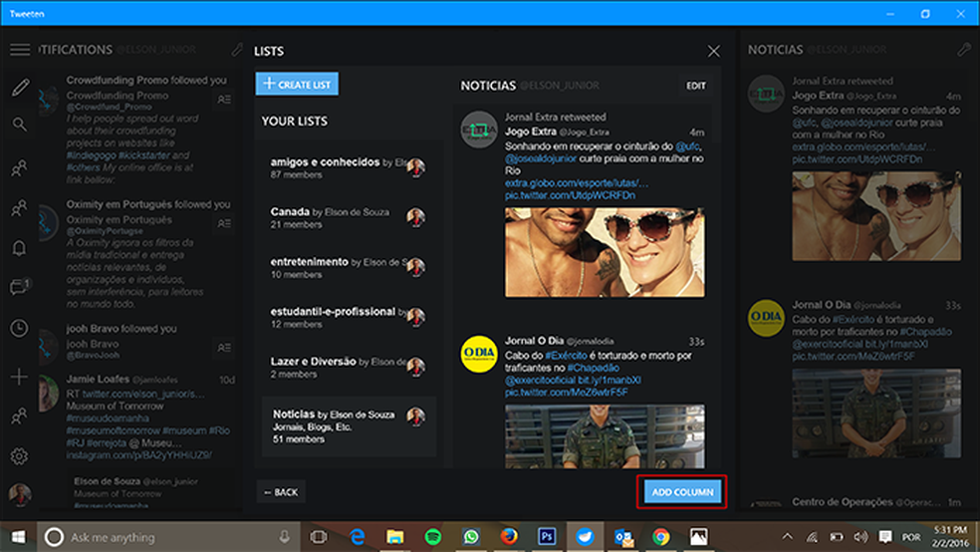Open WhatsApp from the taskbar
980x552 pixels.
pyautogui.click(x=471, y=537)
